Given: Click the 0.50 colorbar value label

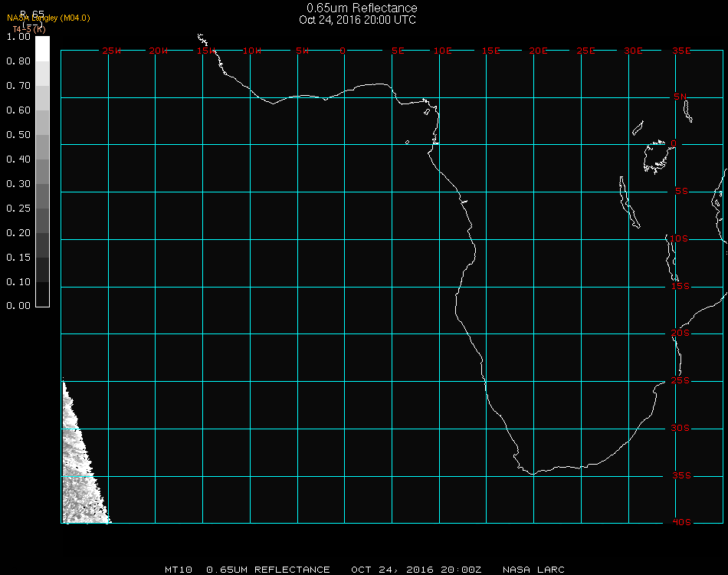Looking at the screenshot, I should tap(18, 135).
